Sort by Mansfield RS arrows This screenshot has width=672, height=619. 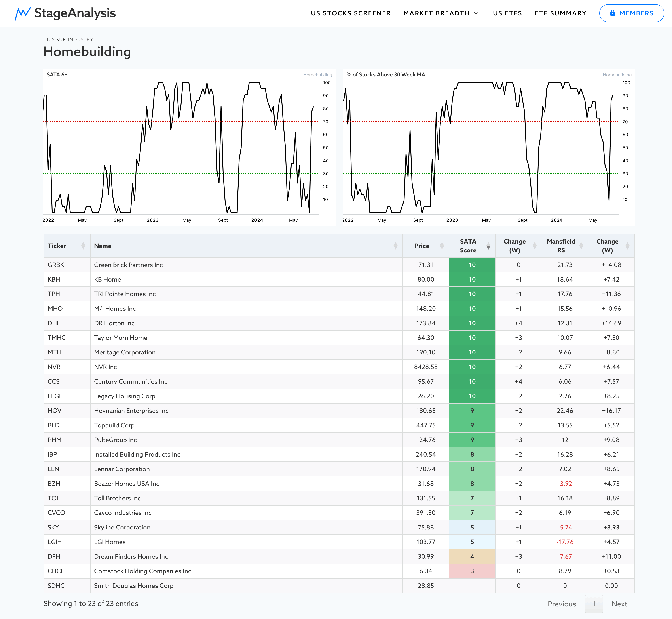pyautogui.click(x=581, y=246)
